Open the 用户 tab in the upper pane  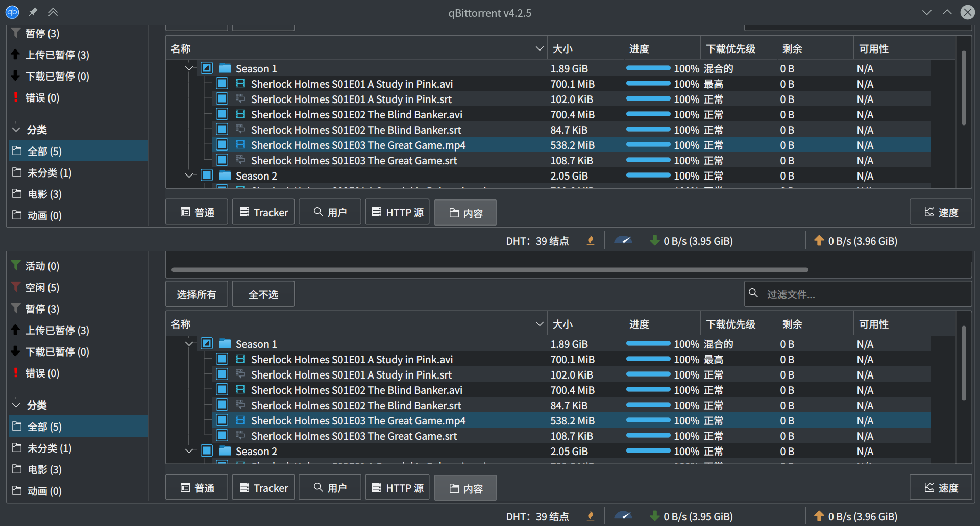tap(330, 212)
